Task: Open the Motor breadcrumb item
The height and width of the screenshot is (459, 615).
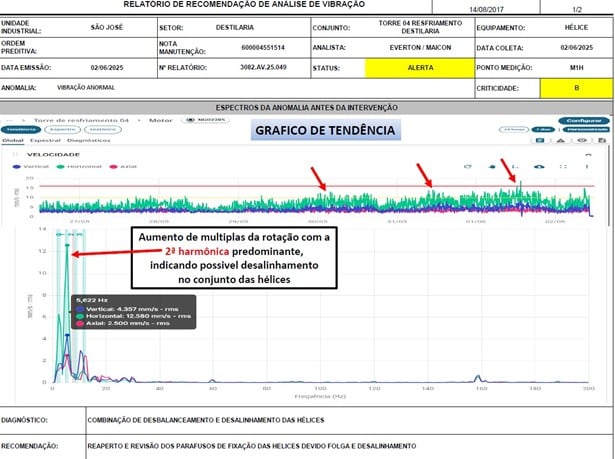Action: 162,119
